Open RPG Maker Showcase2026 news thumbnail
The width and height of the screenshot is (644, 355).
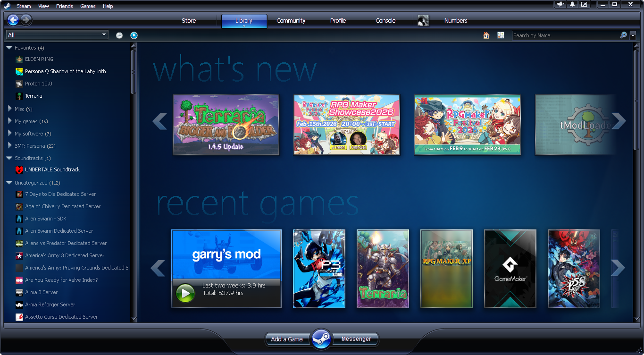click(347, 125)
